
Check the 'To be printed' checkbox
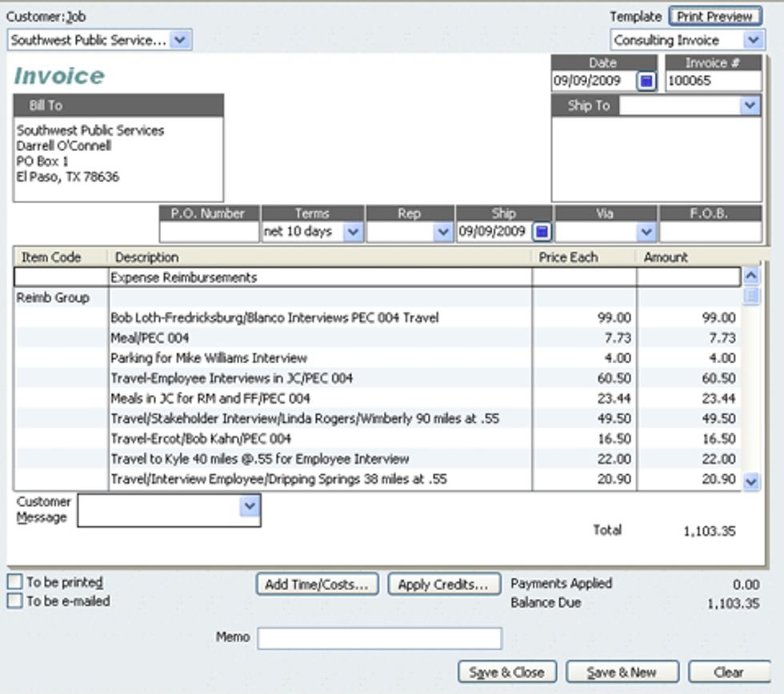coord(15,582)
